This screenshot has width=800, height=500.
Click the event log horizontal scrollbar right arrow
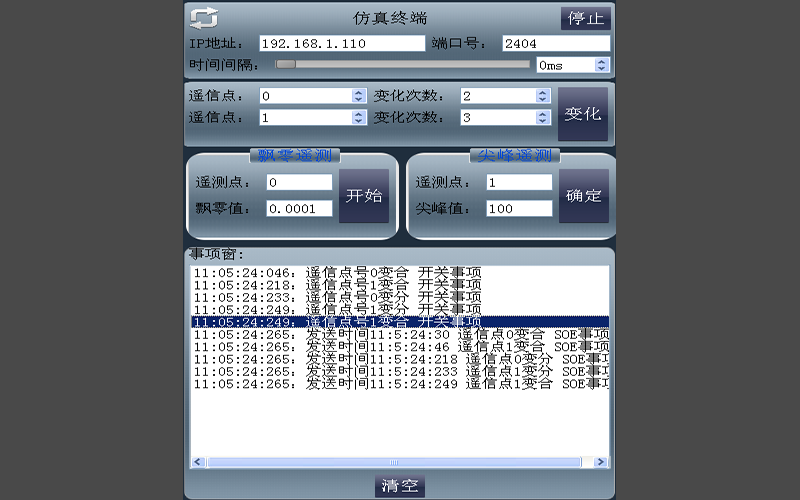[601, 462]
